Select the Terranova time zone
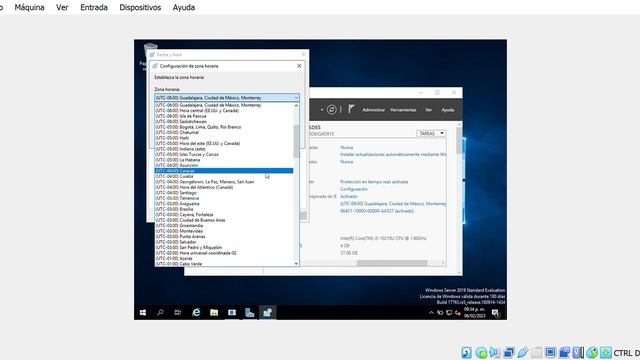The image size is (640, 360). (224, 198)
